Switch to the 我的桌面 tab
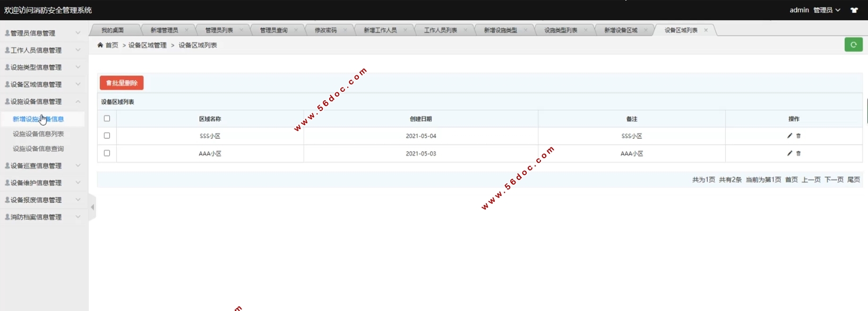 tap(113, 30)
